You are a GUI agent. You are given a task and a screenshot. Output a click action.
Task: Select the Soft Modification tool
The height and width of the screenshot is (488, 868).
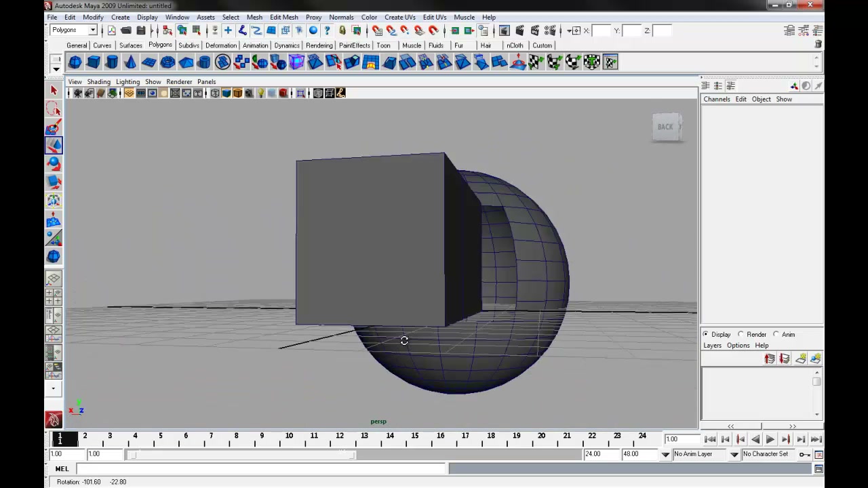pyautogui.click(x=54, y=220)
